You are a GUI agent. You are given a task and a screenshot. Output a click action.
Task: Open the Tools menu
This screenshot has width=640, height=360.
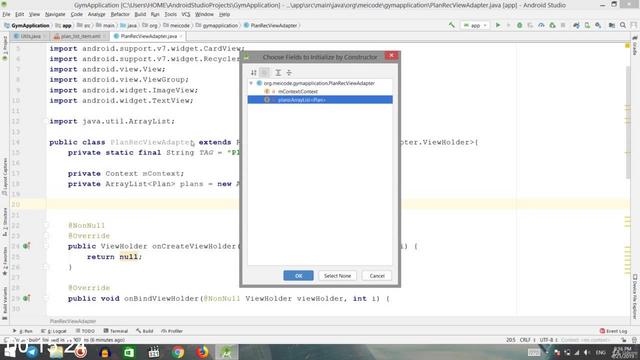(171, 14)
